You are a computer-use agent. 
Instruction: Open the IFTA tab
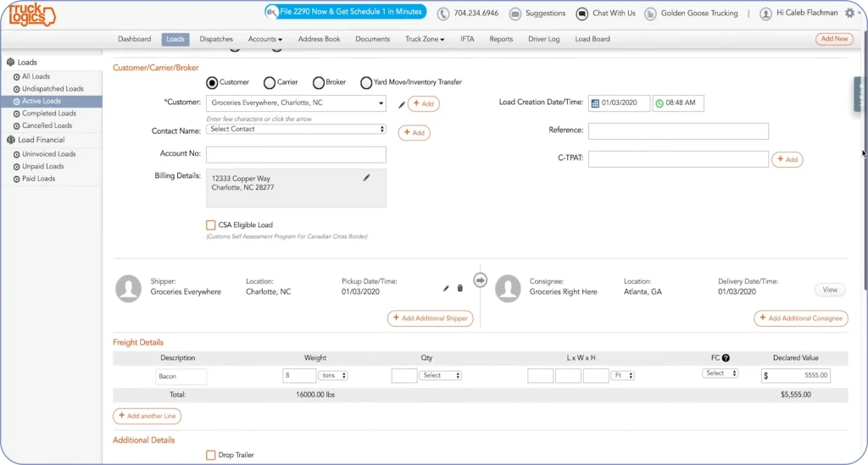(x=467, y=39)
